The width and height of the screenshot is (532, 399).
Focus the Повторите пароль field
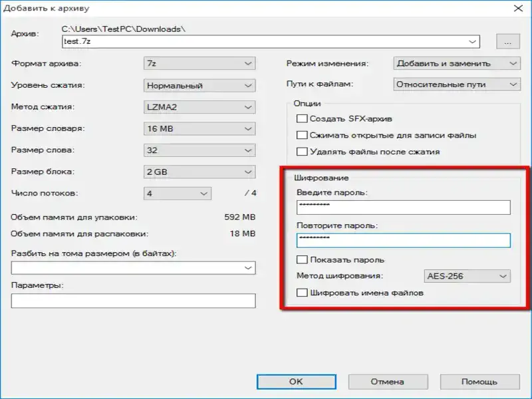[x=404, y=241]
